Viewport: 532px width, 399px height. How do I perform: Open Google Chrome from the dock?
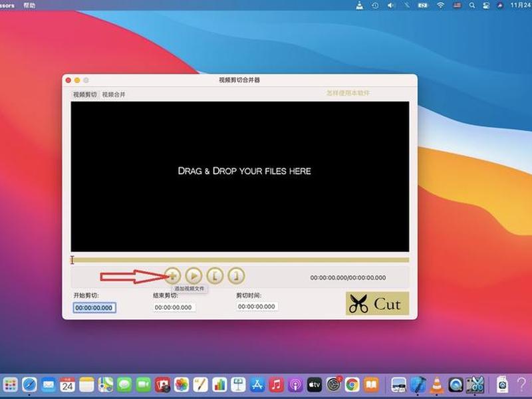pos(352,385)
